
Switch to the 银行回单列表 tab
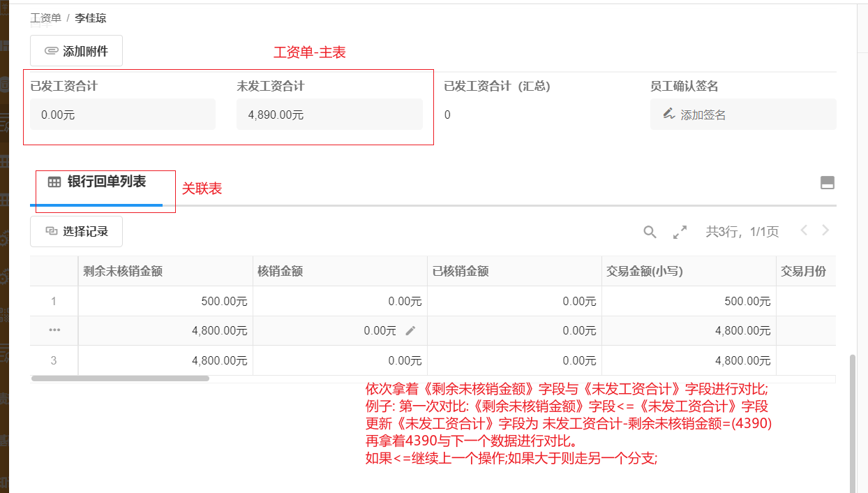click(97, 182)
